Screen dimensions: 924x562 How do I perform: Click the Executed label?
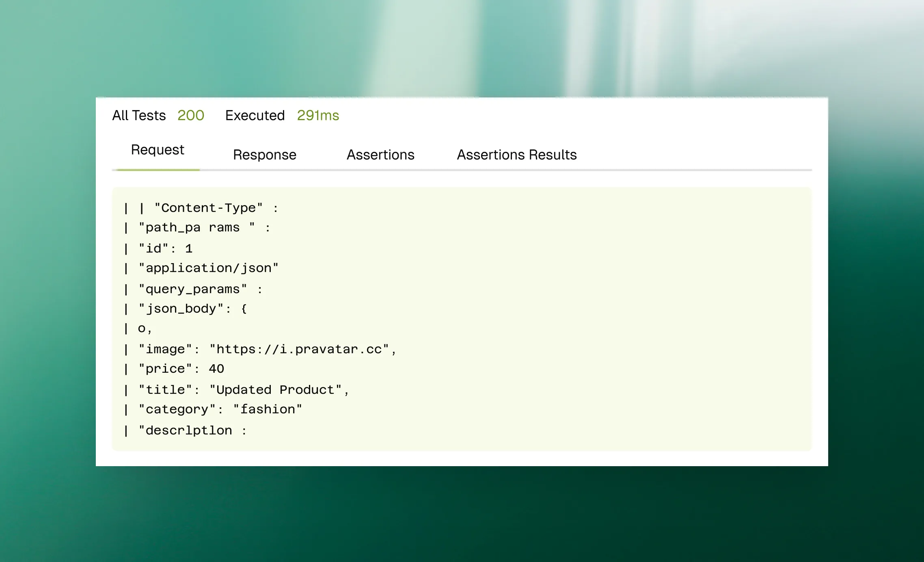[x=255, y=116]
